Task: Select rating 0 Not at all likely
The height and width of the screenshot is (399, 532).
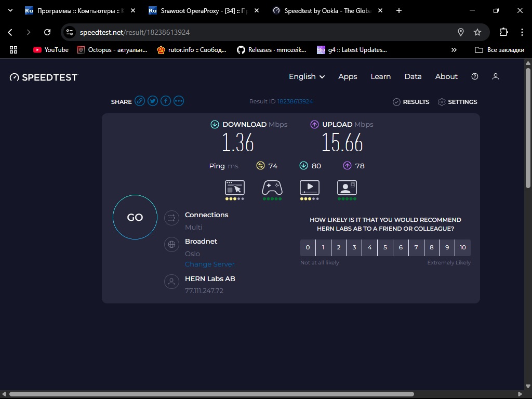Action: pos(308,248)
